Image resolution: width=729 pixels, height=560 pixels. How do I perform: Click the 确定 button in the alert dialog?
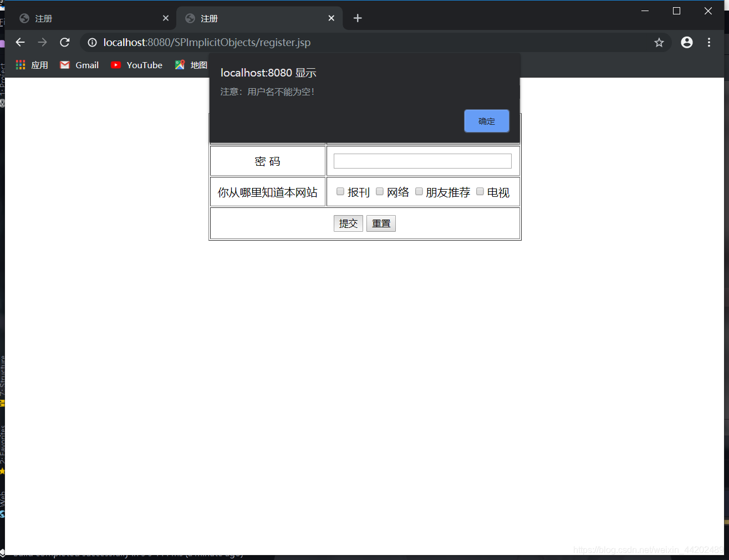[487, 121]
